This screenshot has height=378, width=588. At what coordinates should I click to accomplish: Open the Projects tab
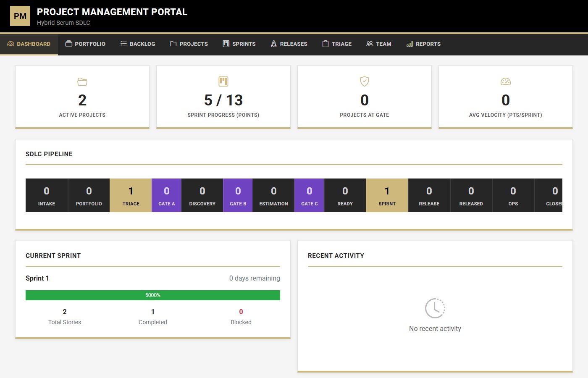pos(189,44)
